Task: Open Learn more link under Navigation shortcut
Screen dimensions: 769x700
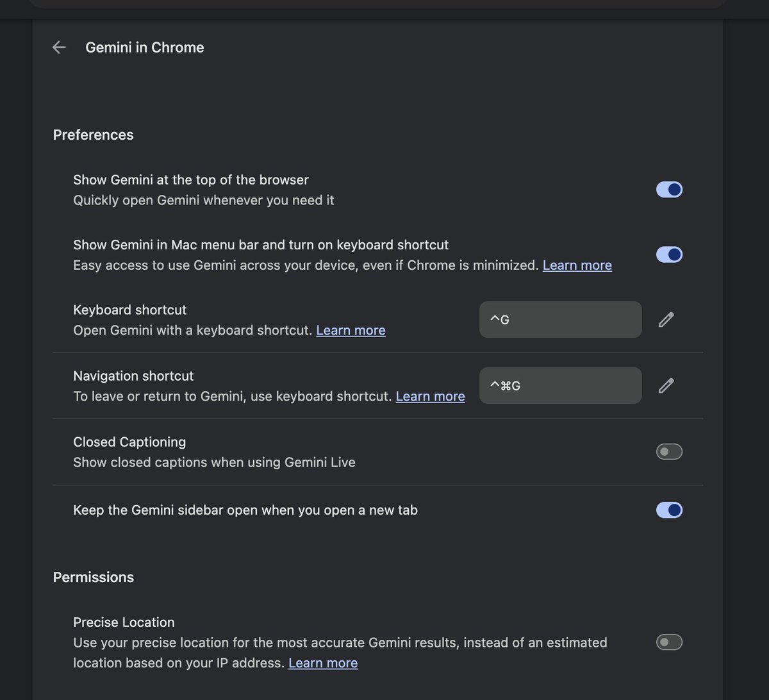Action: point(431,396)
